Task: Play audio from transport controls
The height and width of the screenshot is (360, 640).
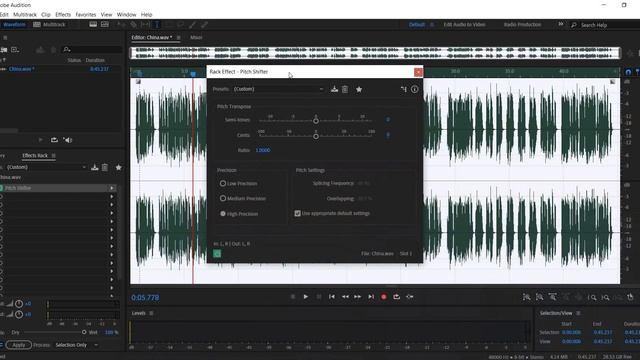Action: (x=305, y=297)
